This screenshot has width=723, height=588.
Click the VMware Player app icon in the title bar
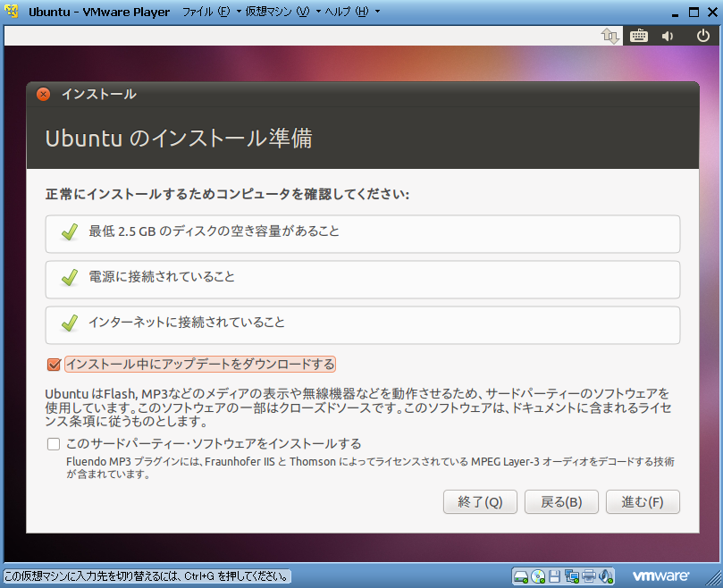[x=12, y=11]
